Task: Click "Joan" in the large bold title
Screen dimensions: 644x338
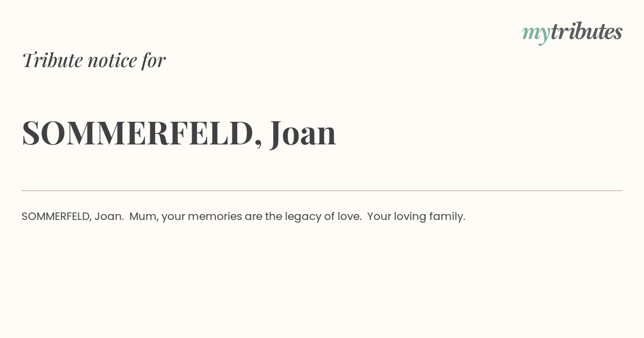Action: [303, 133]
